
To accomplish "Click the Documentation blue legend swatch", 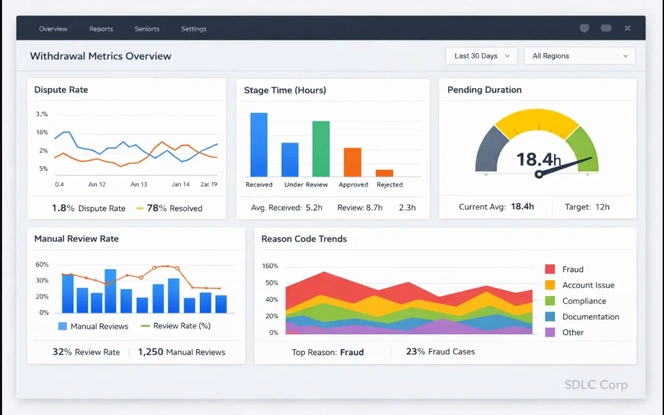I will click(550, 316).
